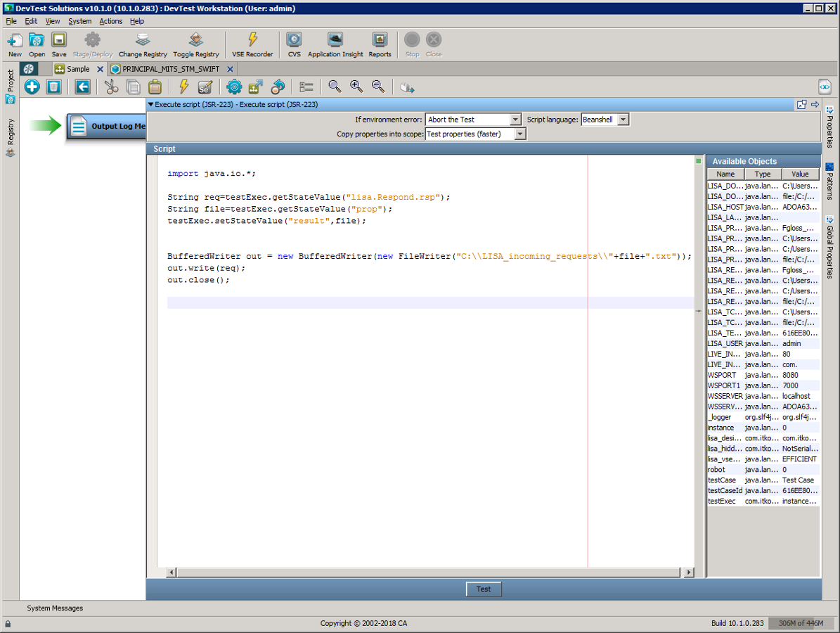This screenshot has width=840, height=633.
Task: Open the Project side panel
Action: point(10,87)
